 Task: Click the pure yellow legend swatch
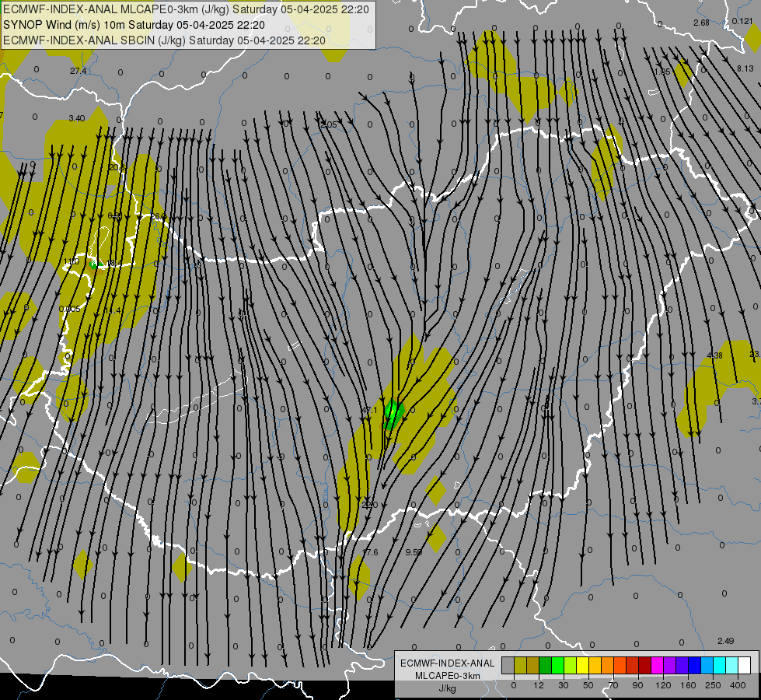point(583,665)
